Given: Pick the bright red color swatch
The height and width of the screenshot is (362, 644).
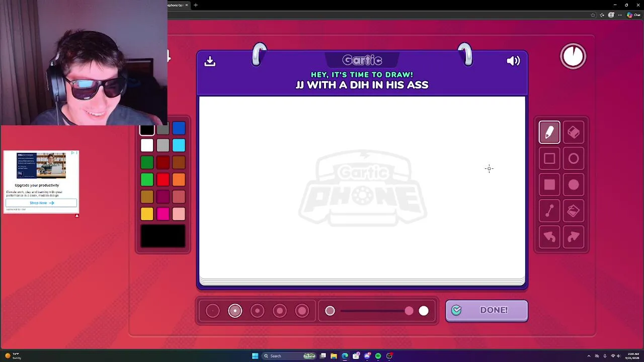Looking at the screenshot, I should pyautogui.click(x=163, y=180).
